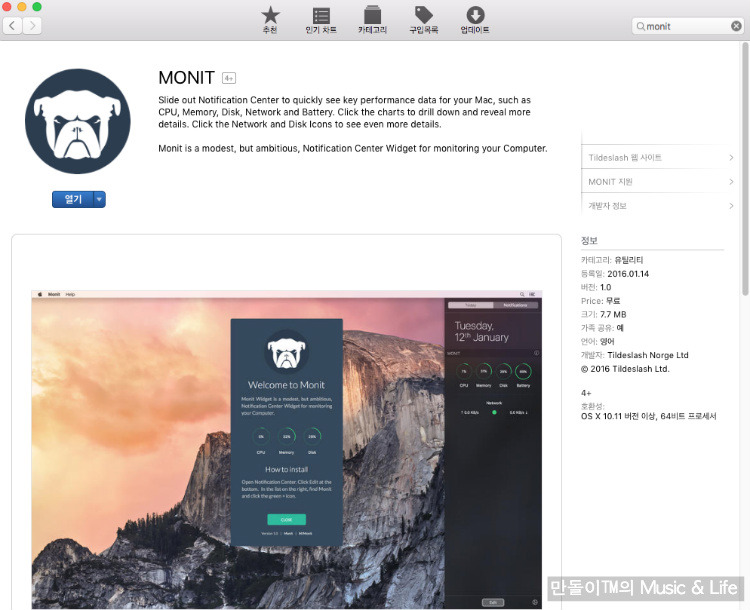Clear the search field with the X icon

tap(736, 26)
